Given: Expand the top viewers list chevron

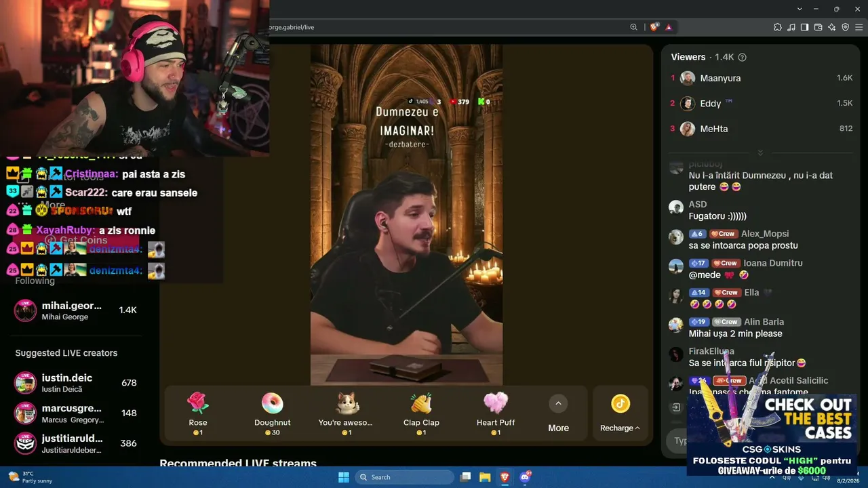Looking at the screenshot, I should click(760, 152).
